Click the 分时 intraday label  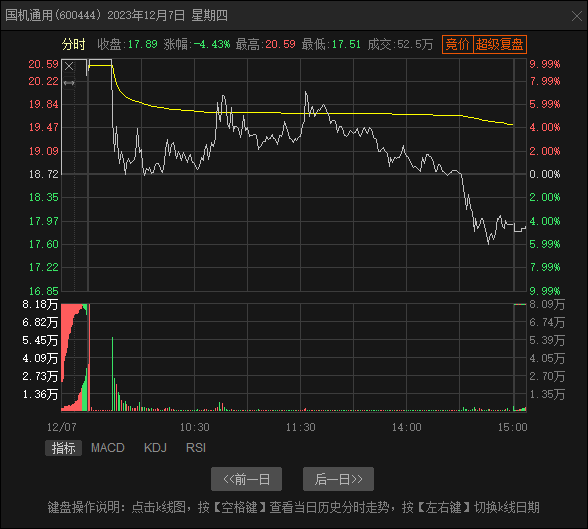[74, 45]
